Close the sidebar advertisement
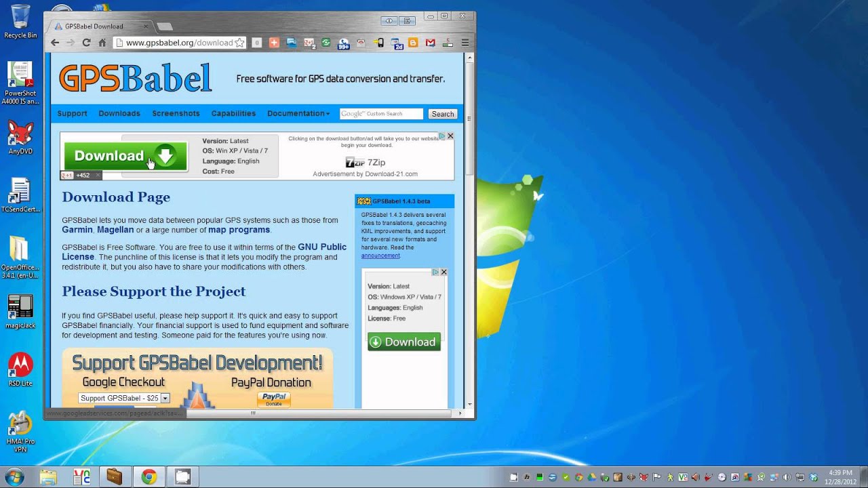This screenshot has width=868, height=488. [444, 272]
